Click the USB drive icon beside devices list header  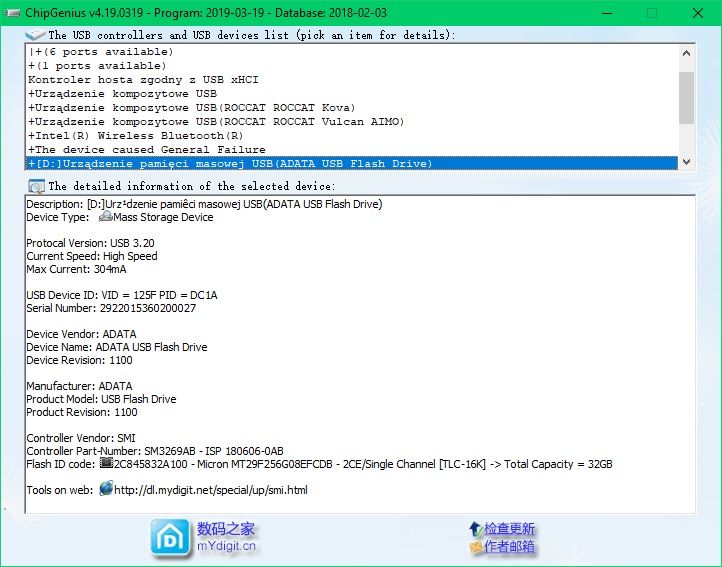coord(35,35)
